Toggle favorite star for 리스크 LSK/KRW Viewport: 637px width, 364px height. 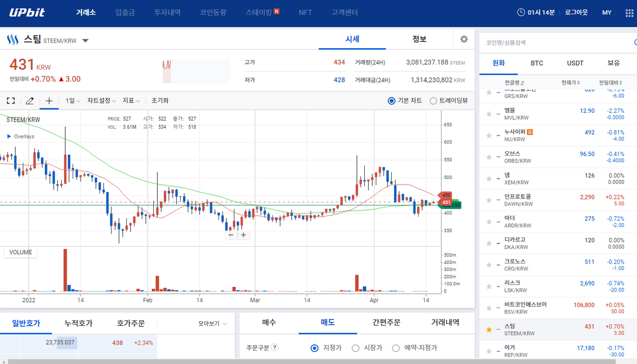(x=489, y=286)
